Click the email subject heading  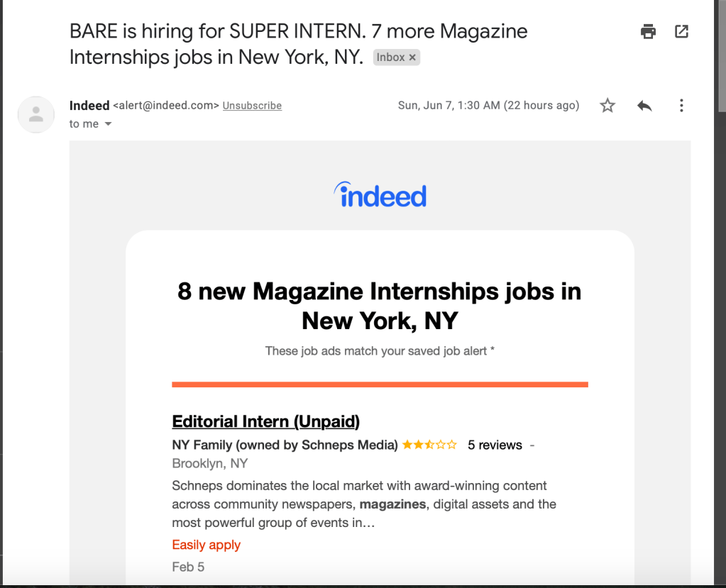[298, 44]
